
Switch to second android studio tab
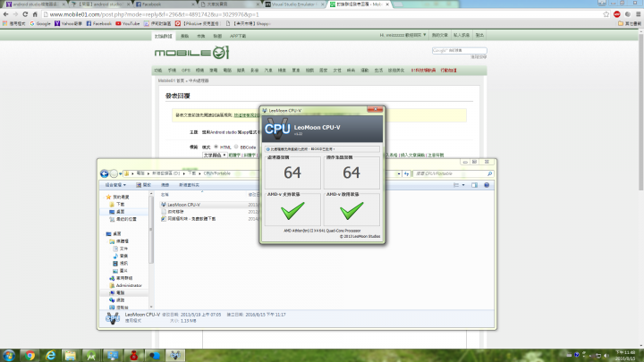pyautogui.click(x=99, y=4)
